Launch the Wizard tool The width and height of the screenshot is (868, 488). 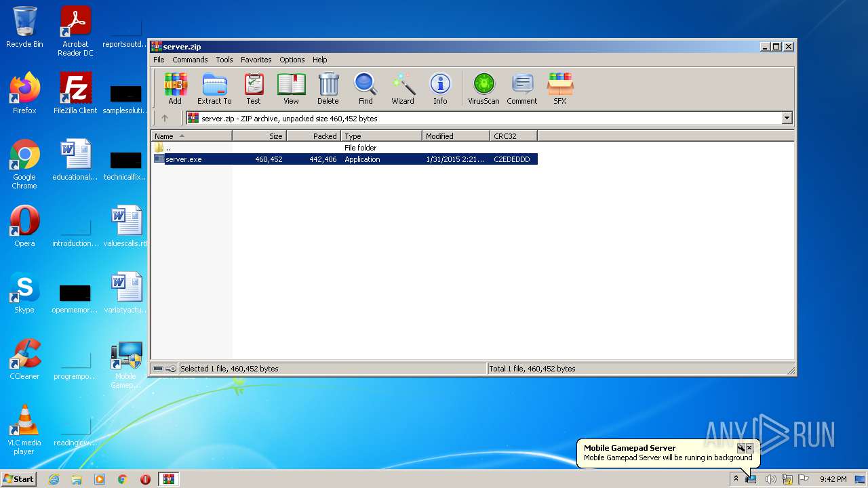(x=403, y=89)
